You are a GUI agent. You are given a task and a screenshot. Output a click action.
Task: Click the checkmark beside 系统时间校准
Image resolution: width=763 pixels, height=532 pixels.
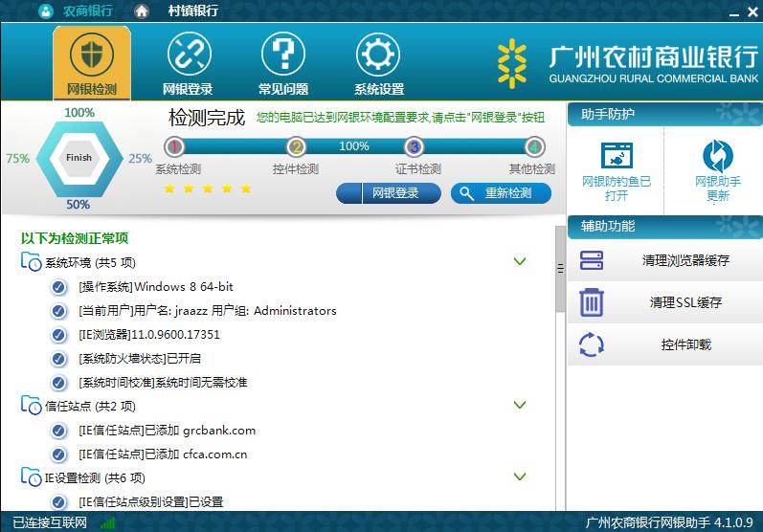(58, 383)
